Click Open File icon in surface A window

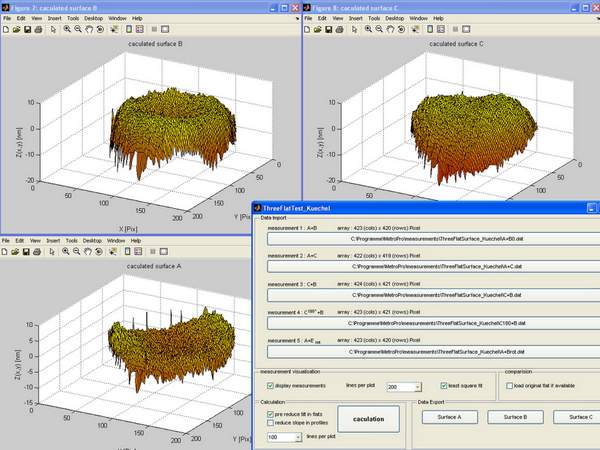[15, 252]
